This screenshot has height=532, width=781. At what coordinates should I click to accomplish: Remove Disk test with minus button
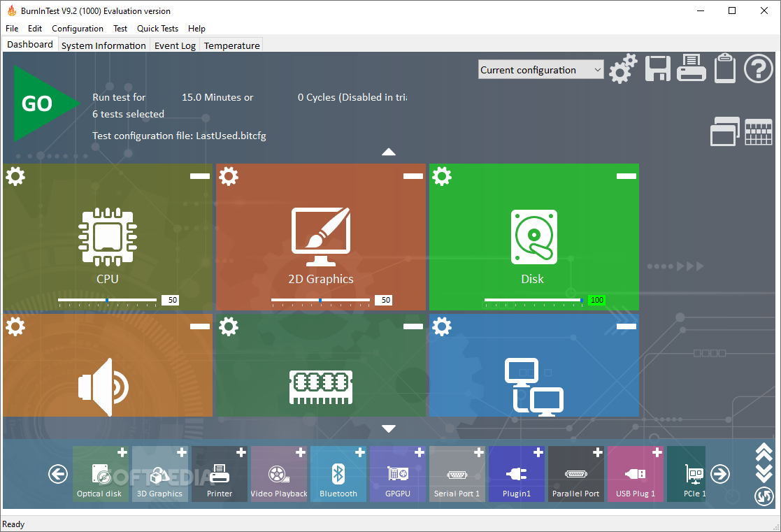(x=626, y=176)
